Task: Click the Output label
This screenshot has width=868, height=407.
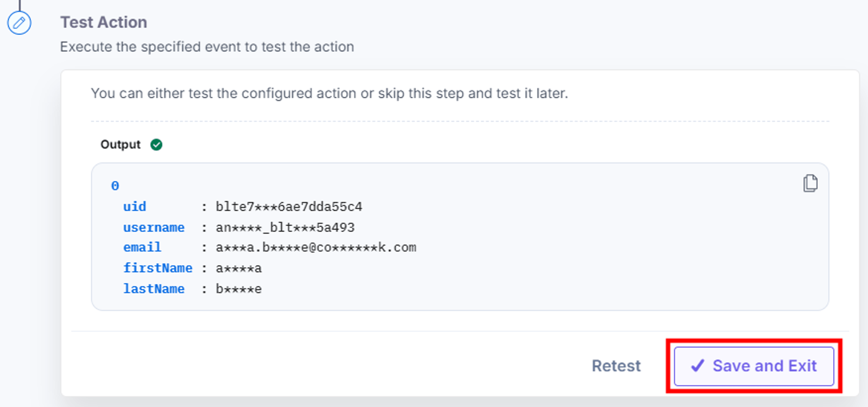Action: 120,145
